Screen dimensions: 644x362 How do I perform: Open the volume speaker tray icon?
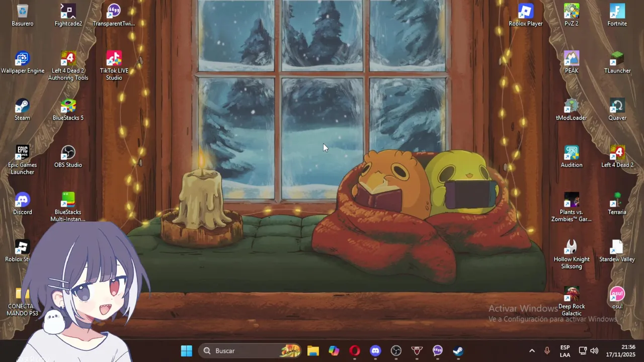tap(594, 350)
